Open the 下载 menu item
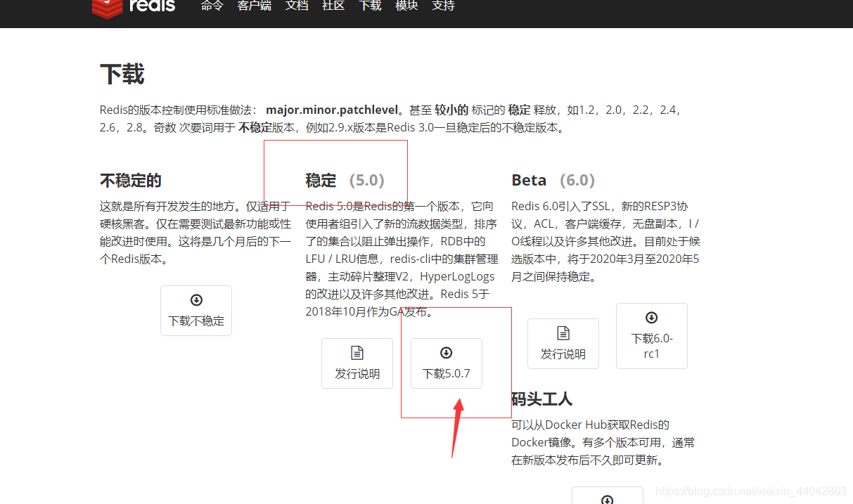 pyautogui.click(x=370, y=6)
